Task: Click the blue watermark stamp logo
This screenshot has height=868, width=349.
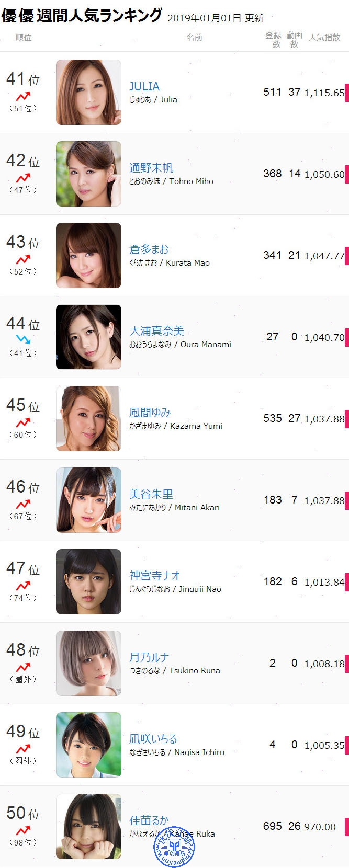Action: pyautogui.click(x=174, y=846)
